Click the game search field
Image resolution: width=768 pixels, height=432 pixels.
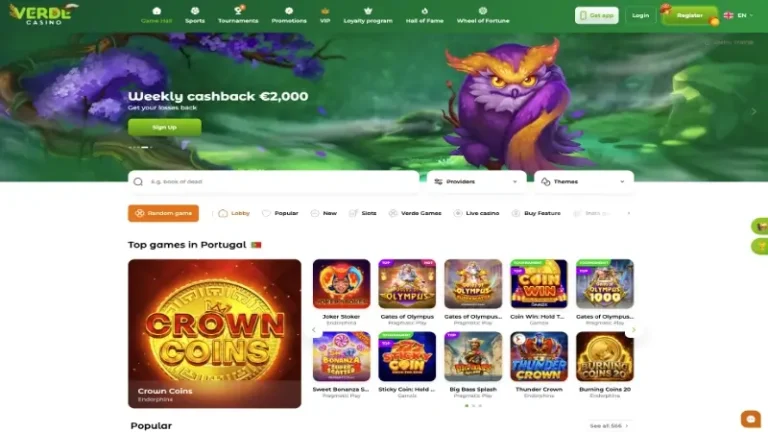274,182
